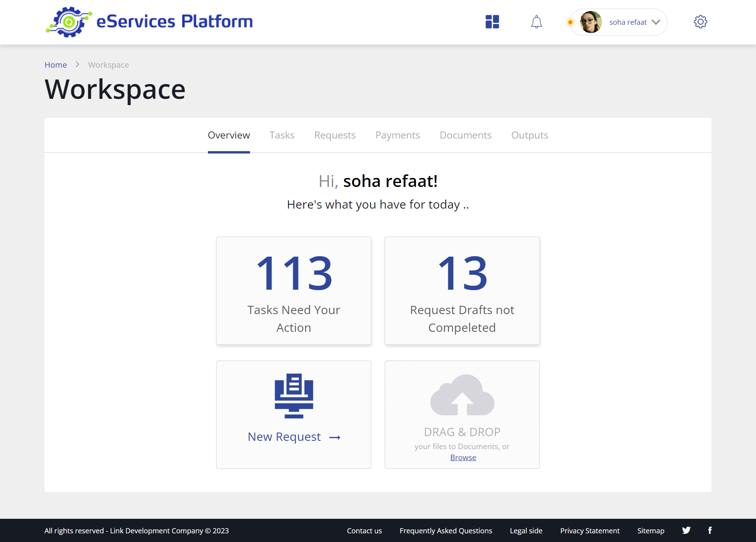
Task: Switch to the Documents tab
Action: point(465,135)
